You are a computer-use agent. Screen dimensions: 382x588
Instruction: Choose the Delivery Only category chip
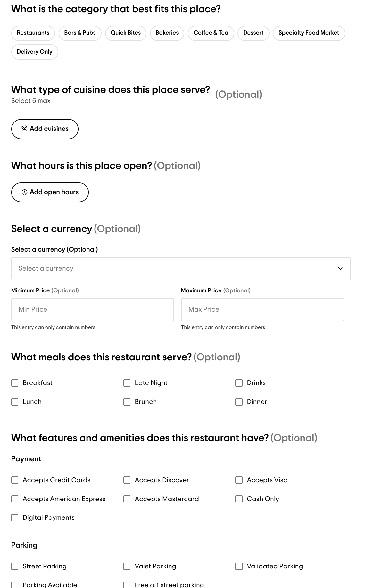click(x=35, y=52)
